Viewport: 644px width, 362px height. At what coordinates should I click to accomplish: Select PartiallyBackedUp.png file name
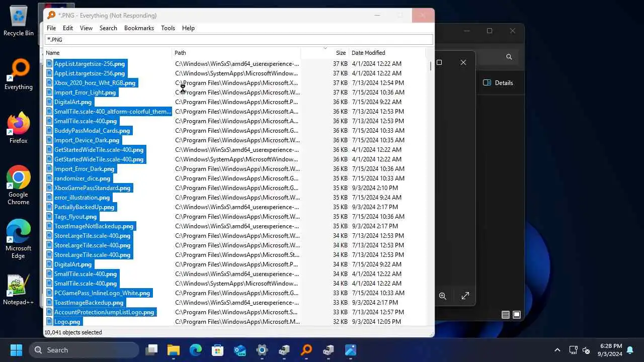84,207
